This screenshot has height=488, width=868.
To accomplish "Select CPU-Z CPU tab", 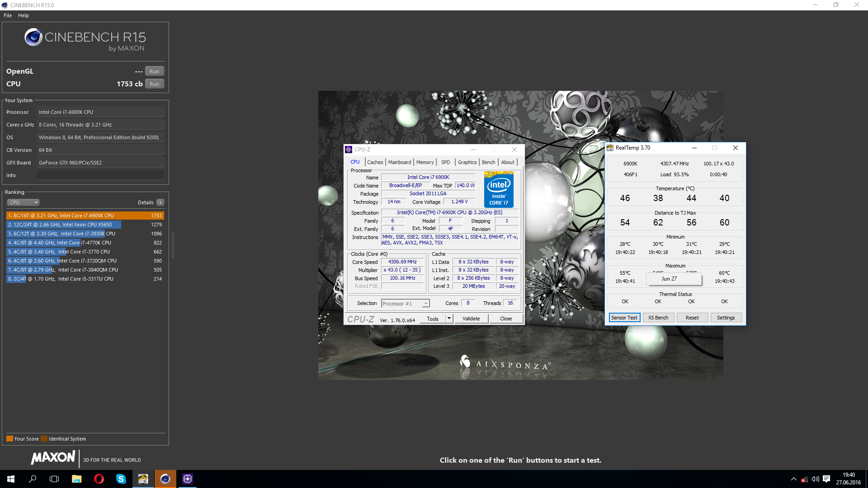I will click(355, 162).
